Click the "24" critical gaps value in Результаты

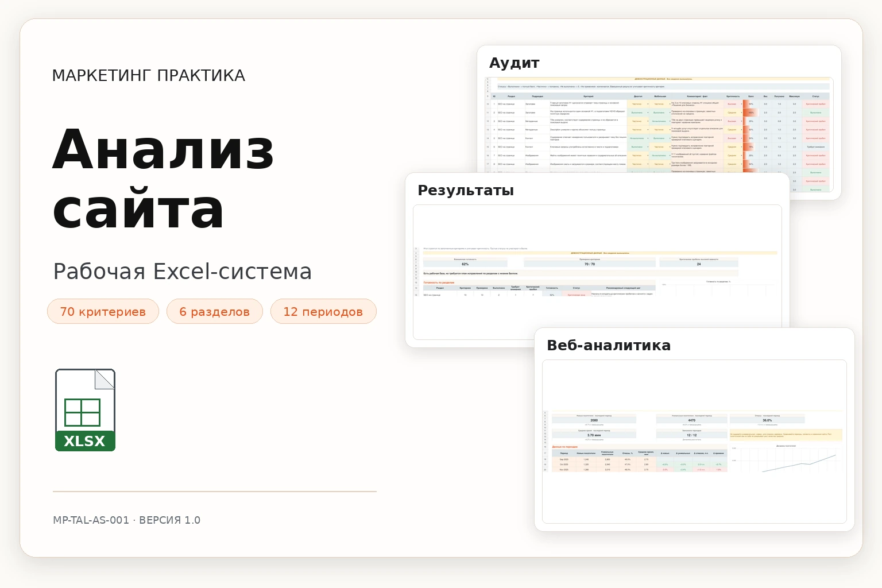pos(699,264)
